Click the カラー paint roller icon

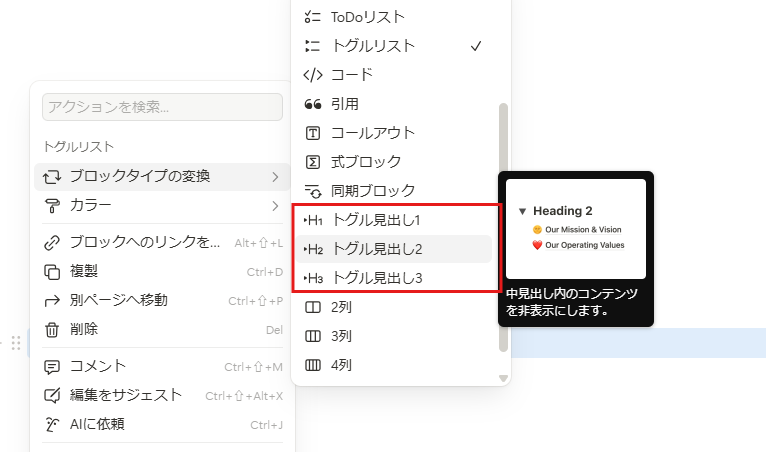tap(52, 206)
